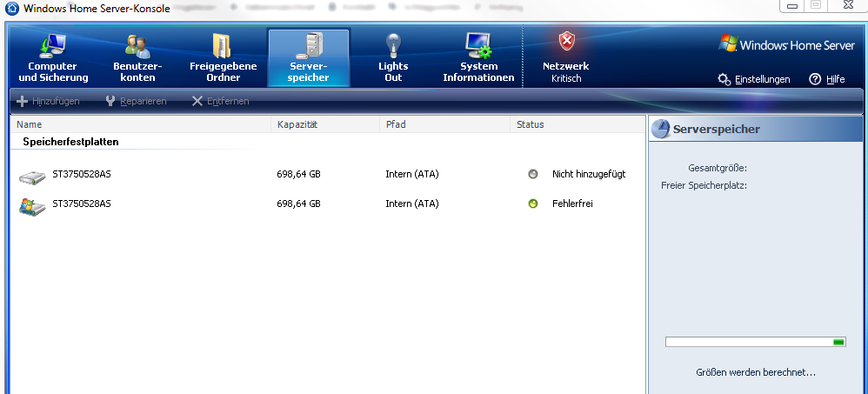
Task: Select the Speicherfestplatten group heading
Action: (70, 142)
